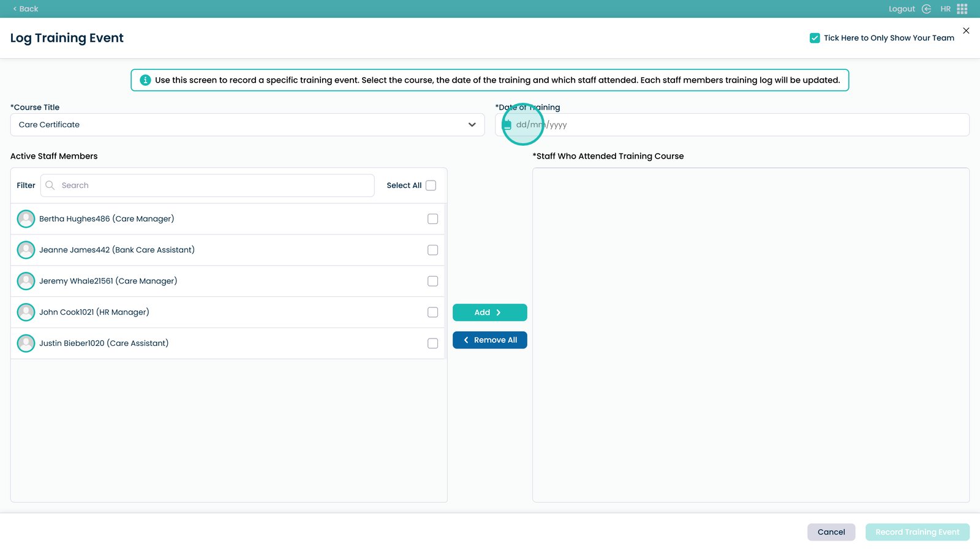Click the logout arrow icon
Screen dimensions: 980x551
pyautogui.click(x=926, y=9)
